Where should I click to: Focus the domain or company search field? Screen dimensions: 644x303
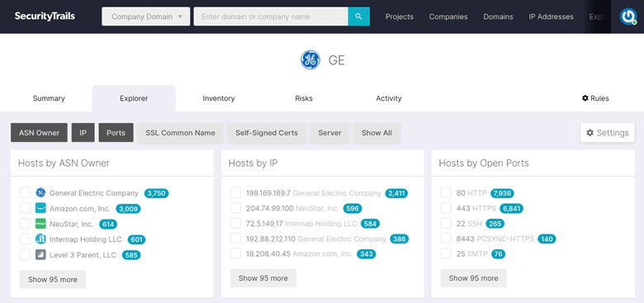[271, 17]
